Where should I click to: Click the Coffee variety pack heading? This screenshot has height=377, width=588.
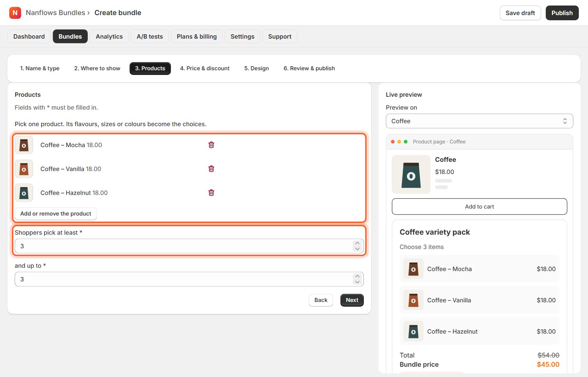click(x=435, y=232)
